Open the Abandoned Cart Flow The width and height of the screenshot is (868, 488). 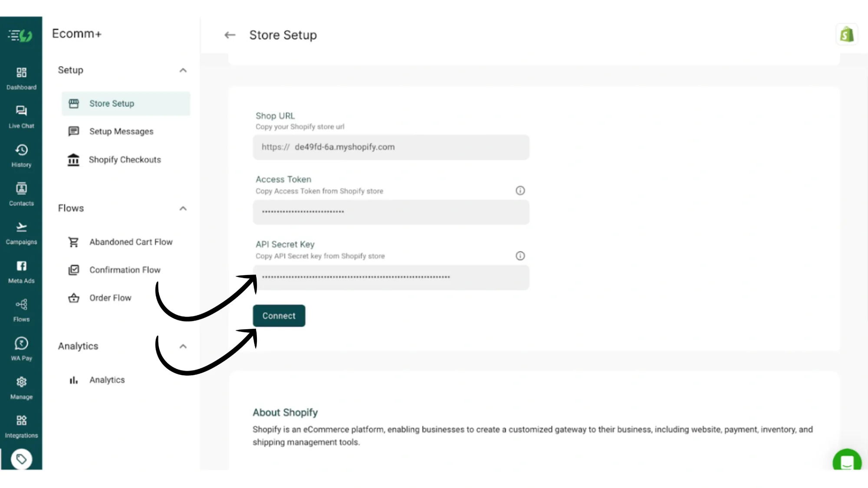[131, 242]
